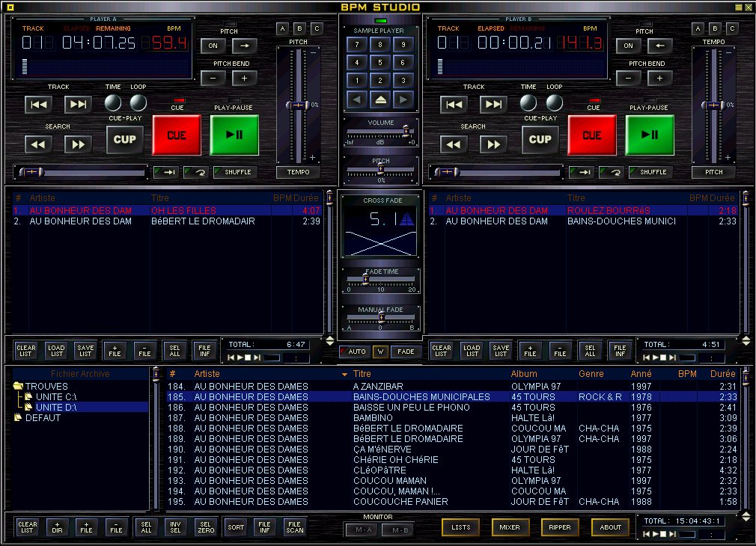
Task: Click sample player left arrow button
Action: pyautogui.click(x=357, y=99)
